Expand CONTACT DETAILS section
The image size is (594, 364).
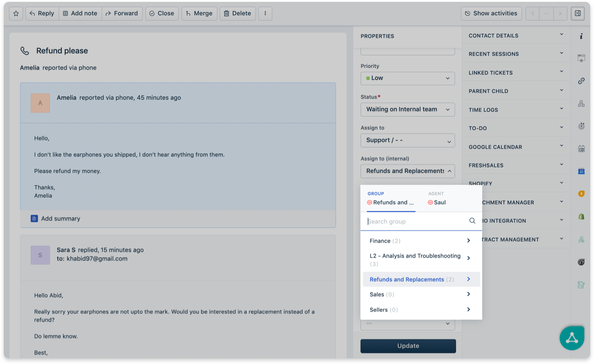(x=516, y=35)
